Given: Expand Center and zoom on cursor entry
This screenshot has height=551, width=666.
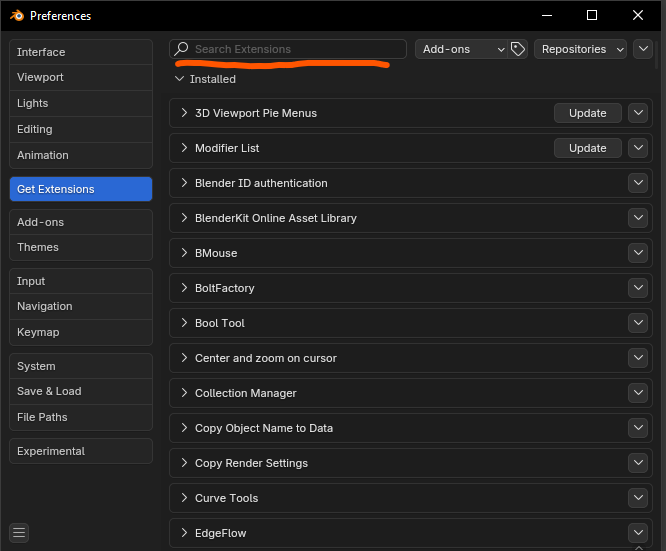Looking at the screenshot, I should [x=184, y=358].
